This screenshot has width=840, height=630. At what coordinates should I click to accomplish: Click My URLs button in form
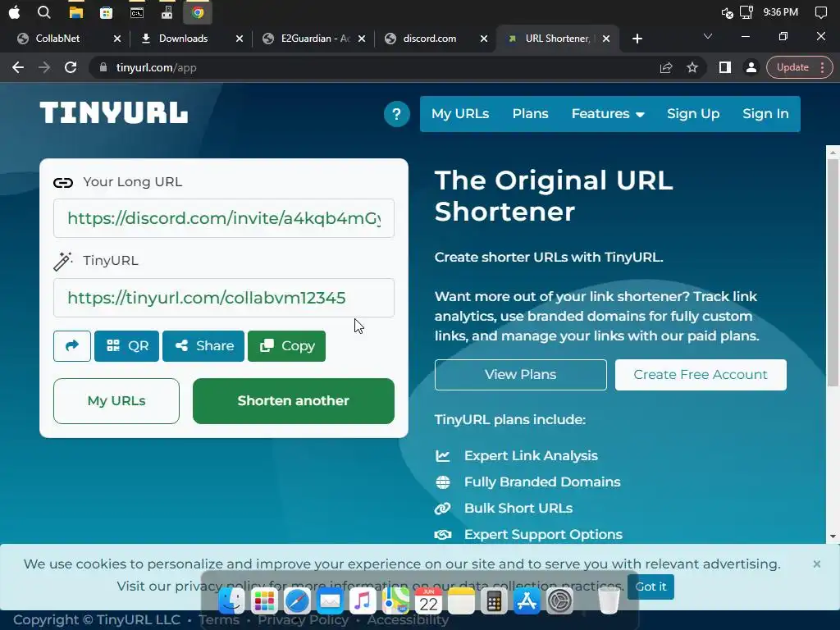pos(116,400)
